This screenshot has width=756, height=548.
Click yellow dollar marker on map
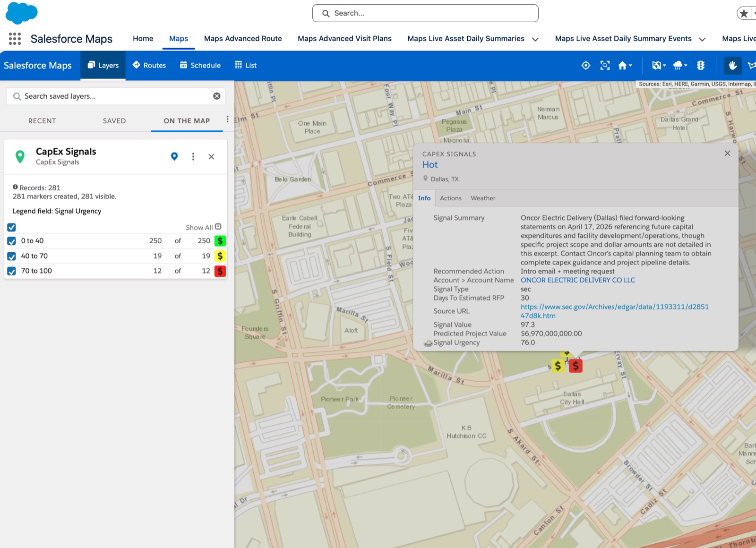(558, 366)
